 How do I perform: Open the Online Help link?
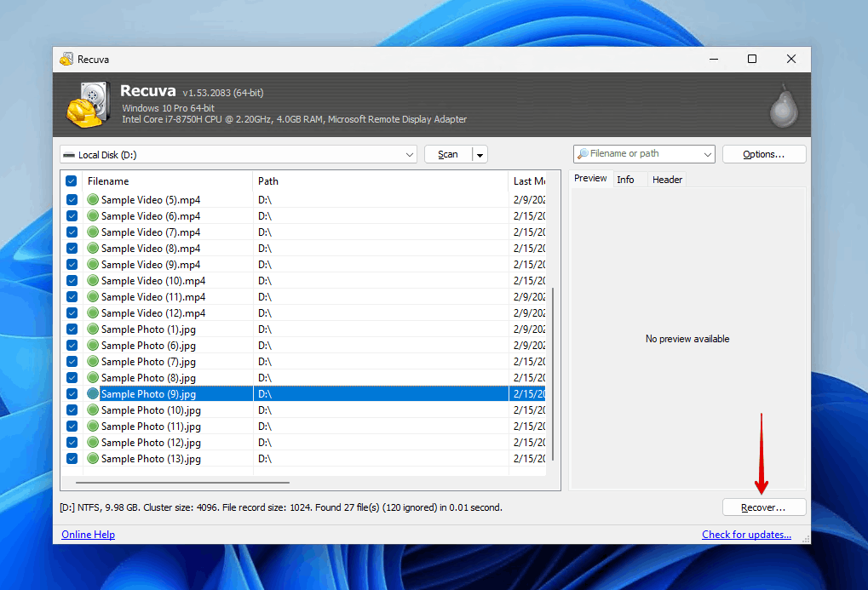[88, 534]
